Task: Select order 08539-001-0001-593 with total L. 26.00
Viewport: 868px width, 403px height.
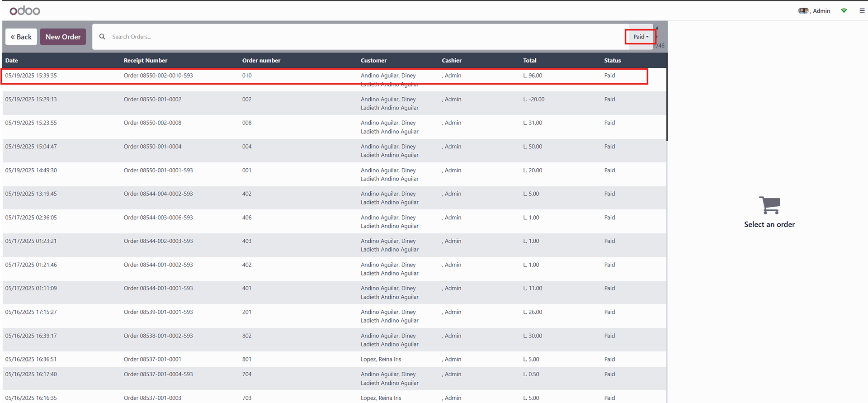Action: (x=158, y=313)
